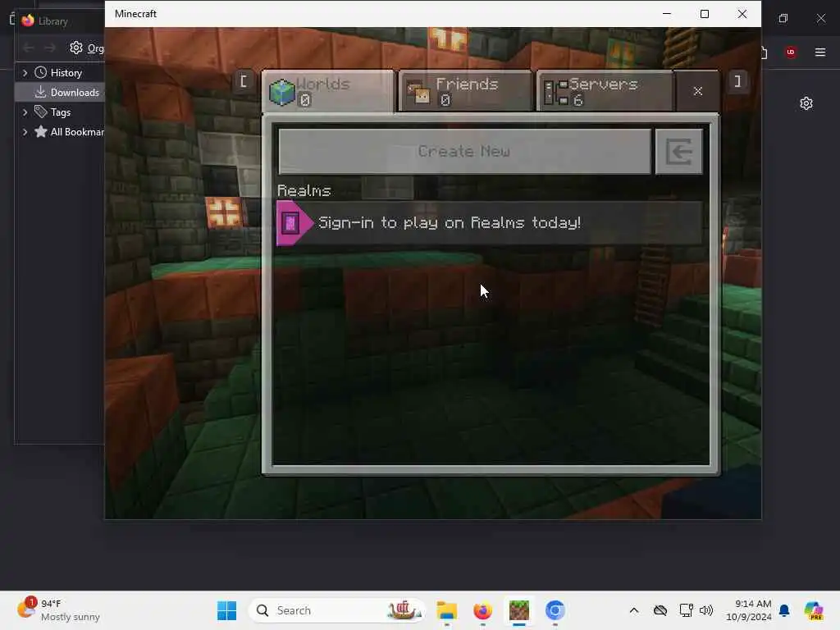
Task: Switch to the Worlds tab
Action: 328,91
